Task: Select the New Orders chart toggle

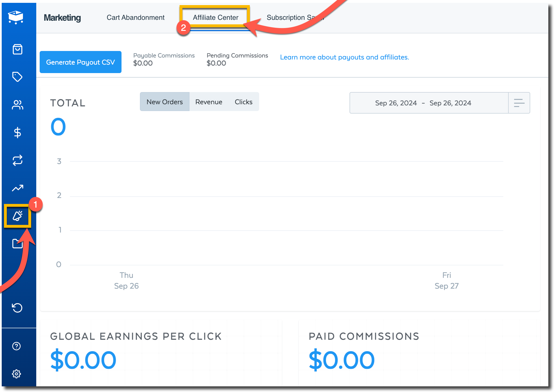Action: 165,102
